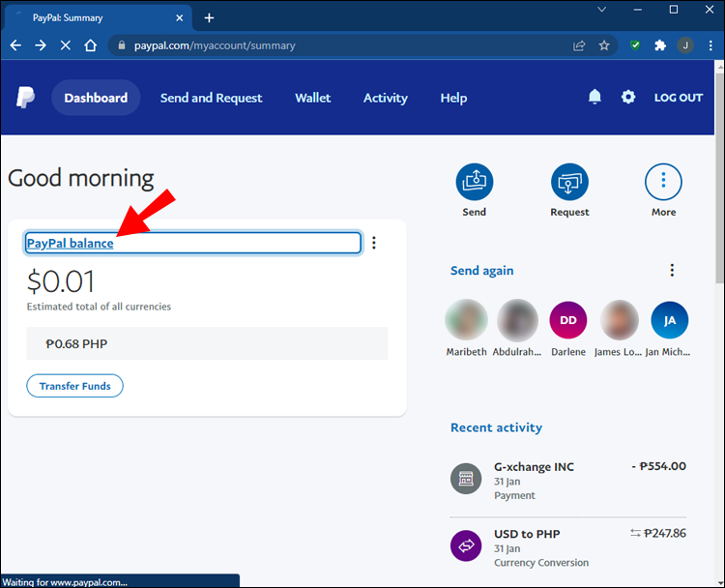Select Maribeth's contact avatar
The width and height of the screenshot is (725, 588).
coord(466,320)
